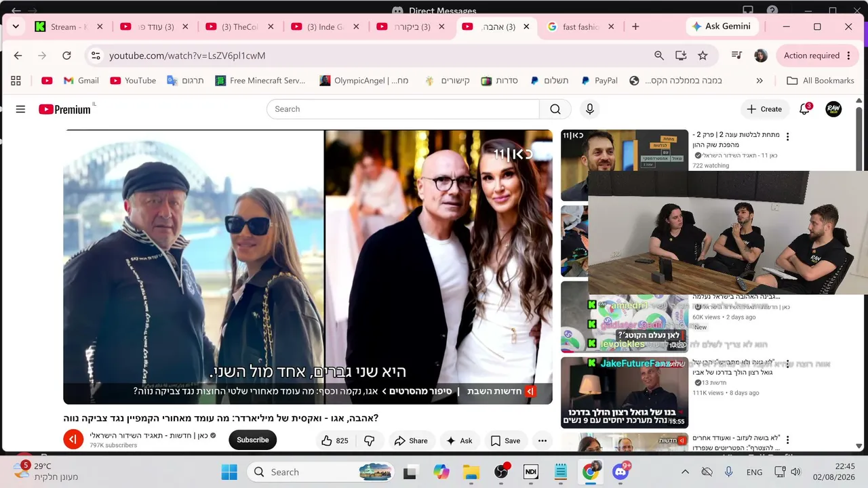Go back to the previous page
This screenshot has width=868, height=488.
point(18,56)
